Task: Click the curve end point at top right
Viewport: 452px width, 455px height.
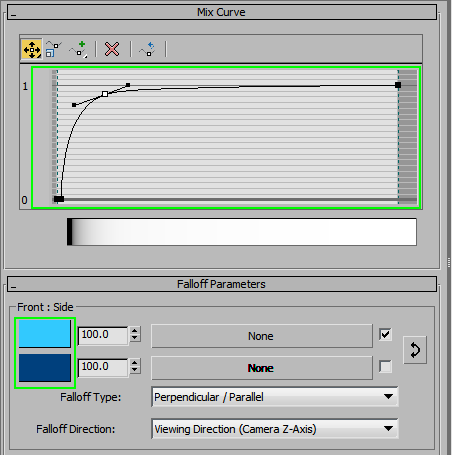Action: pyautogui.click(x=398, y=85)
